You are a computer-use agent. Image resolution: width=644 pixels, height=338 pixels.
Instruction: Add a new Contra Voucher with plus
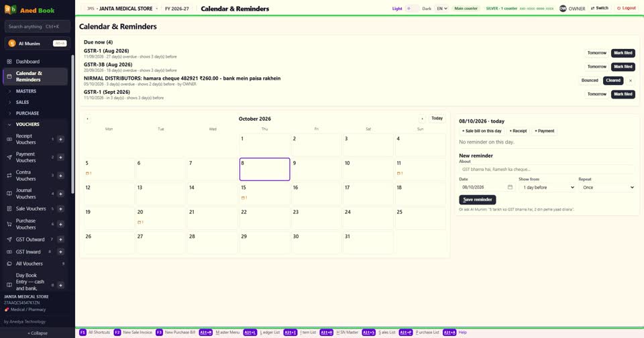tap(61, 175)
